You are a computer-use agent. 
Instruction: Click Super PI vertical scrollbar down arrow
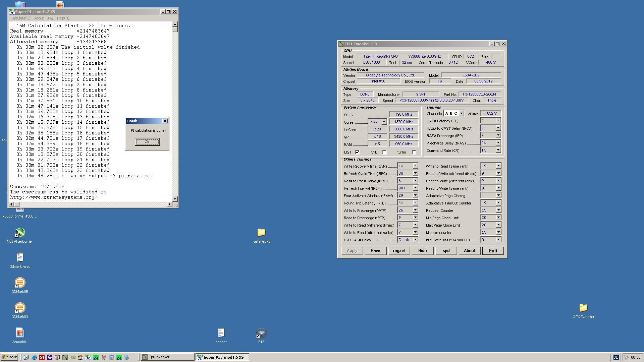175,199
